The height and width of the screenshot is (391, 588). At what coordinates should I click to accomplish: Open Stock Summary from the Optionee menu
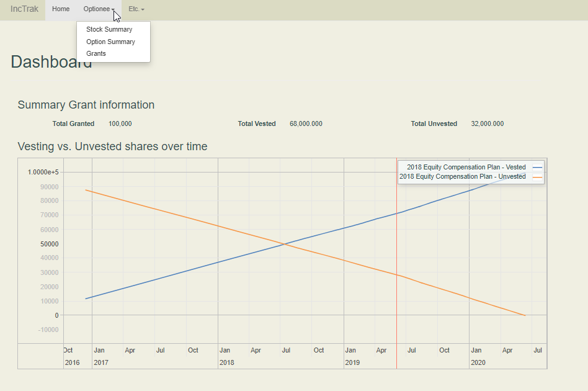point(109,30)
